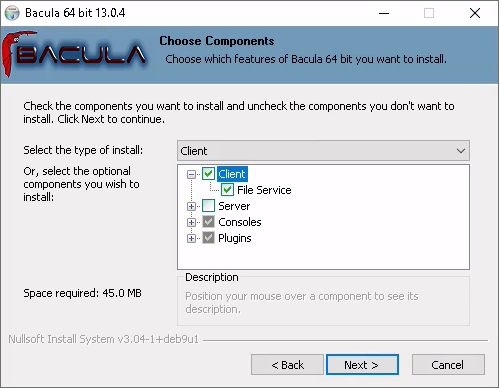Click the Bacula logo in the header
The width and height of the screenshot is (499, 388).
point(74,54)
